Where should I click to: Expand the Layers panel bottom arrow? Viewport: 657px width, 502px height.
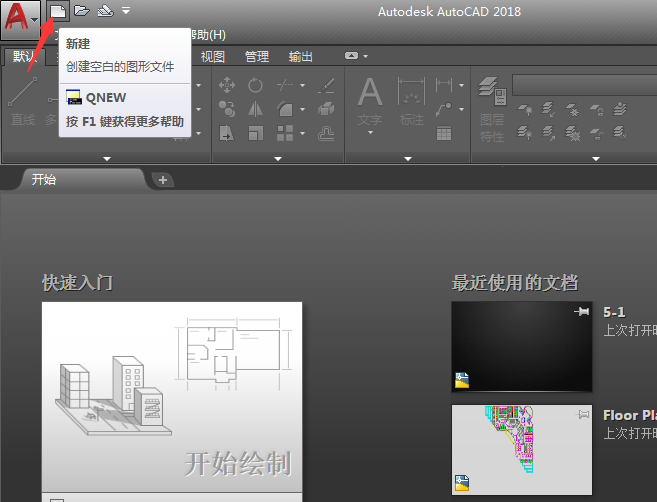point(596,158)
